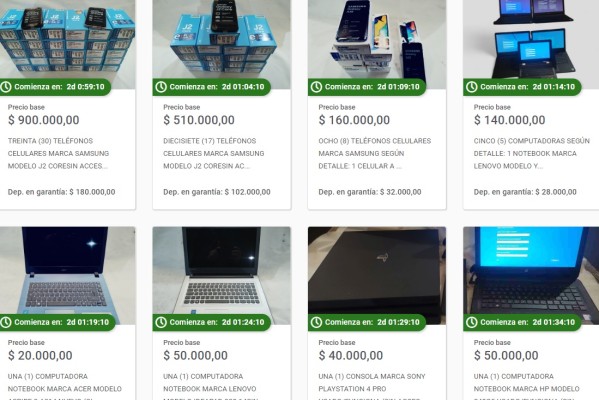This screenshot has height=400, width=599.
Task: Open PlayStation 4 Pro console photo
Action: tap(377, 270)
